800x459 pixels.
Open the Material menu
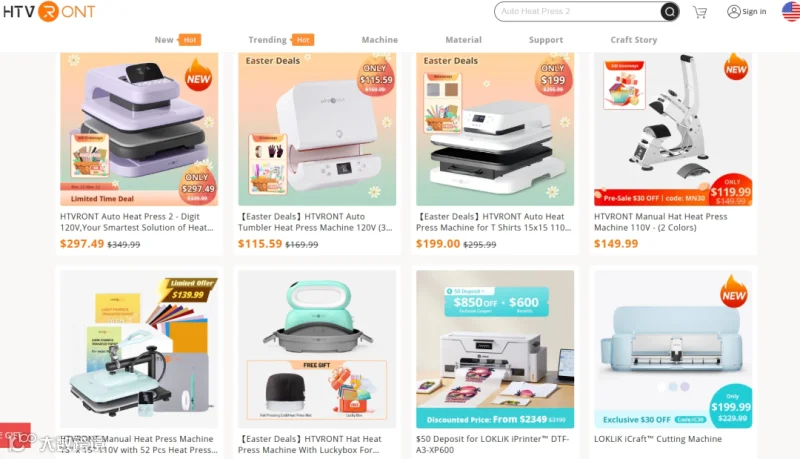[x=463, y=40]
